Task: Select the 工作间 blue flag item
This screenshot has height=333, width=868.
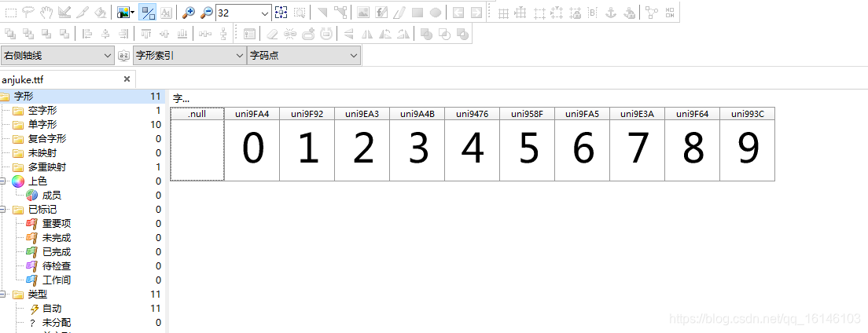Action: [x=57, y=280]
